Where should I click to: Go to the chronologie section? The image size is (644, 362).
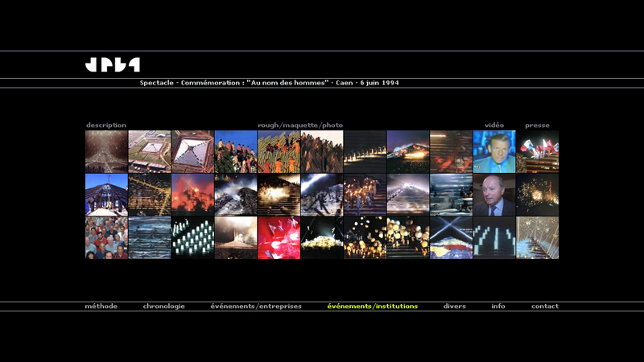(x=163, y=306)
